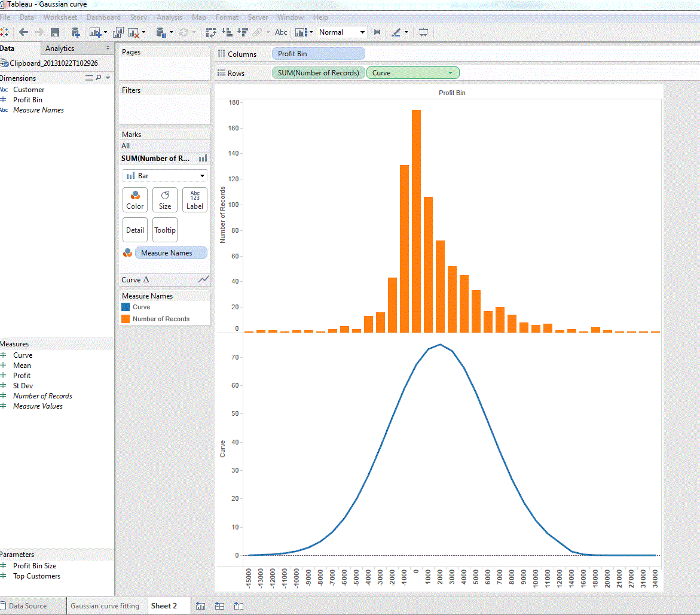Click the Sort Ascending toolbar icon
This screenshot has width=700, height=615.
[x=228, y=32]
